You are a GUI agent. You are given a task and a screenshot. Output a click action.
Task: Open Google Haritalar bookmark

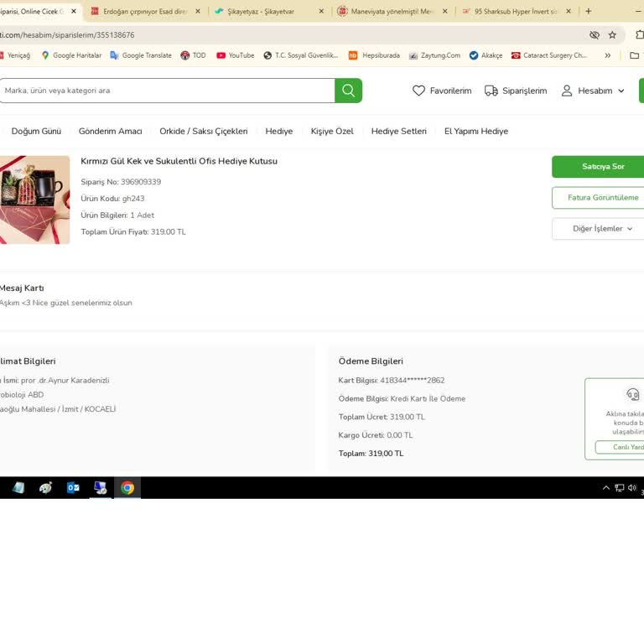click(x=72, y=55)
